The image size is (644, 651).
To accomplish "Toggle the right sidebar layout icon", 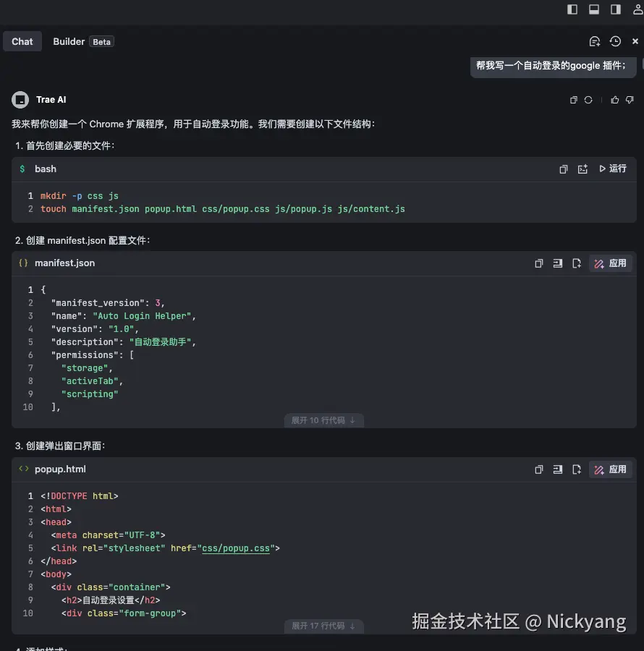I will [x=615, y=9].
